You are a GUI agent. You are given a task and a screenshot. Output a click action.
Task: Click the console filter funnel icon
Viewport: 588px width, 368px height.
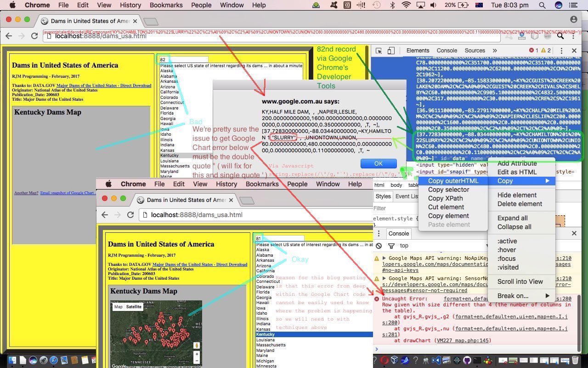pyautogui.click(x=391, y=246)
